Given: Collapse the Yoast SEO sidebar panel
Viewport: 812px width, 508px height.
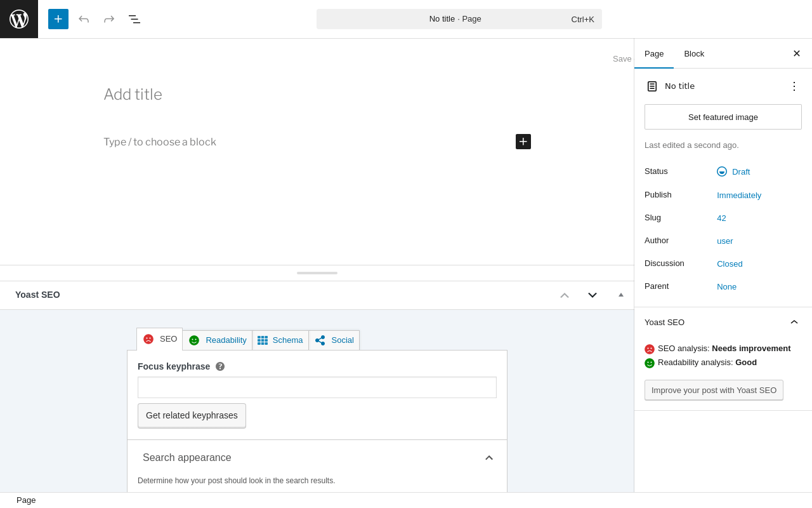Looking at the screenshot, I should coord(794,322).
